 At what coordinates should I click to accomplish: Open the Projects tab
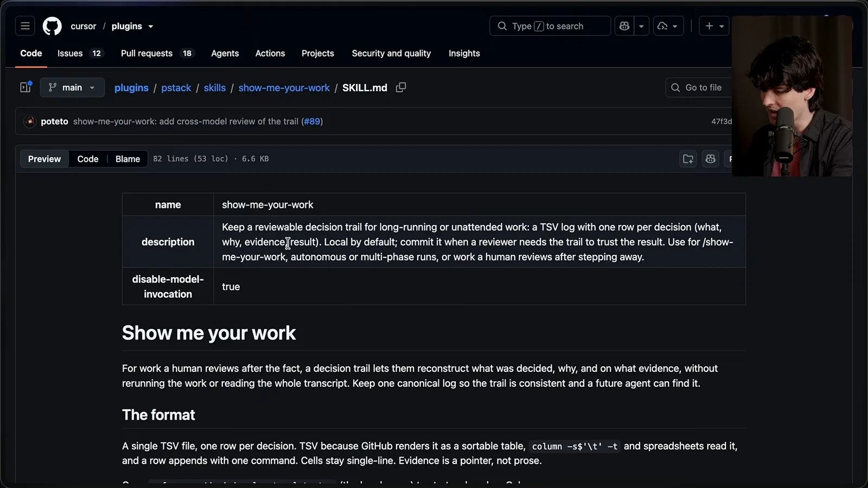pyautogui.click(x=318, y=53)
